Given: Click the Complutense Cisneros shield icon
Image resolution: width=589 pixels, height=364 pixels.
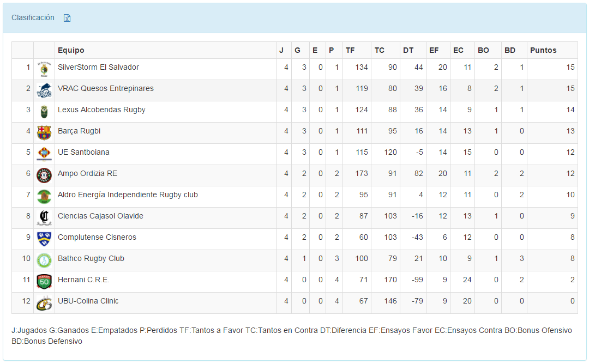Looking at the screenshot, I should [44, 239].
